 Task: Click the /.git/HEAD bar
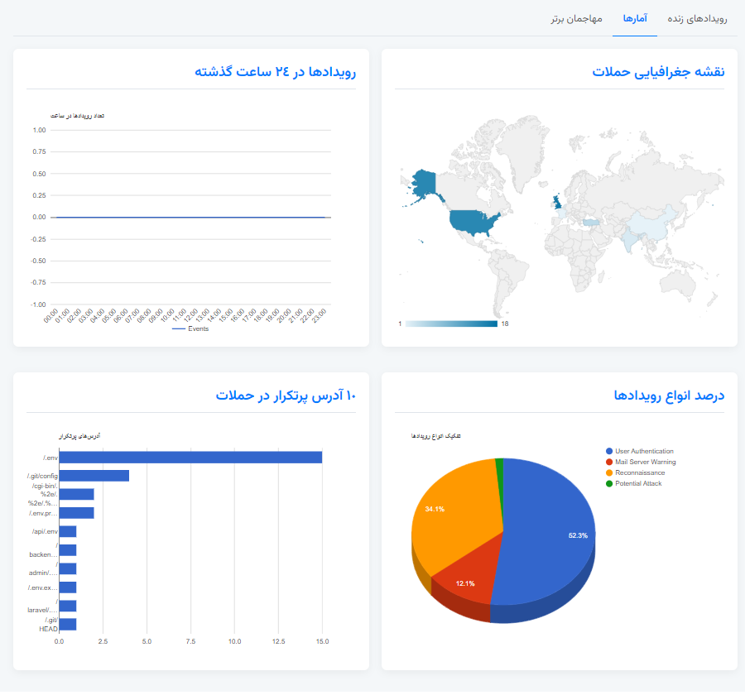click(x=68, y=625)
